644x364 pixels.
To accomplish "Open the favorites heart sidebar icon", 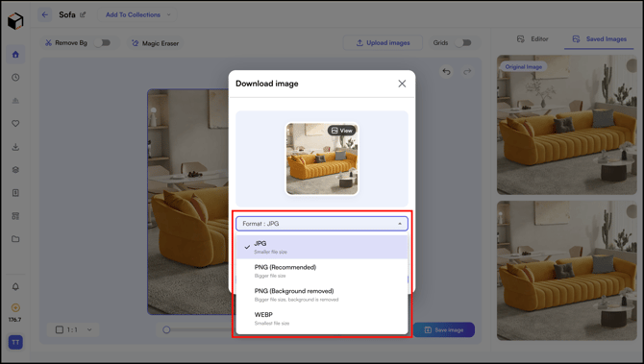I will [x=15, y=123].
